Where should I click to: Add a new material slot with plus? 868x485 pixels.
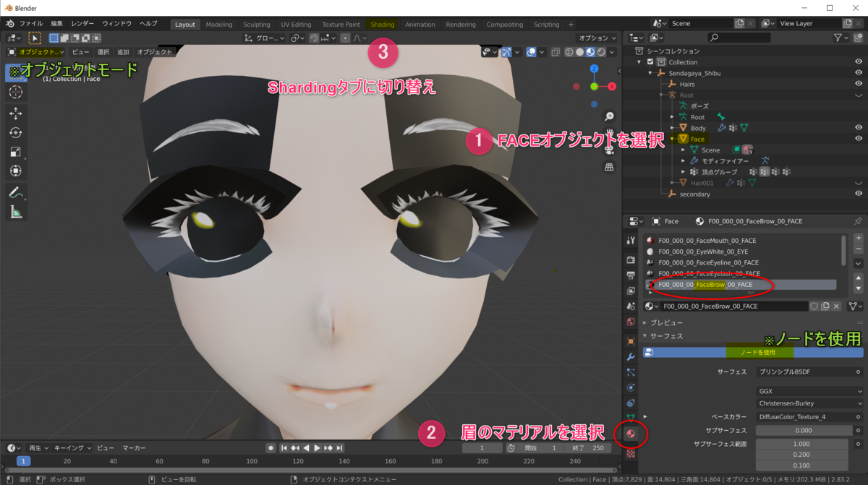point(859,238)
